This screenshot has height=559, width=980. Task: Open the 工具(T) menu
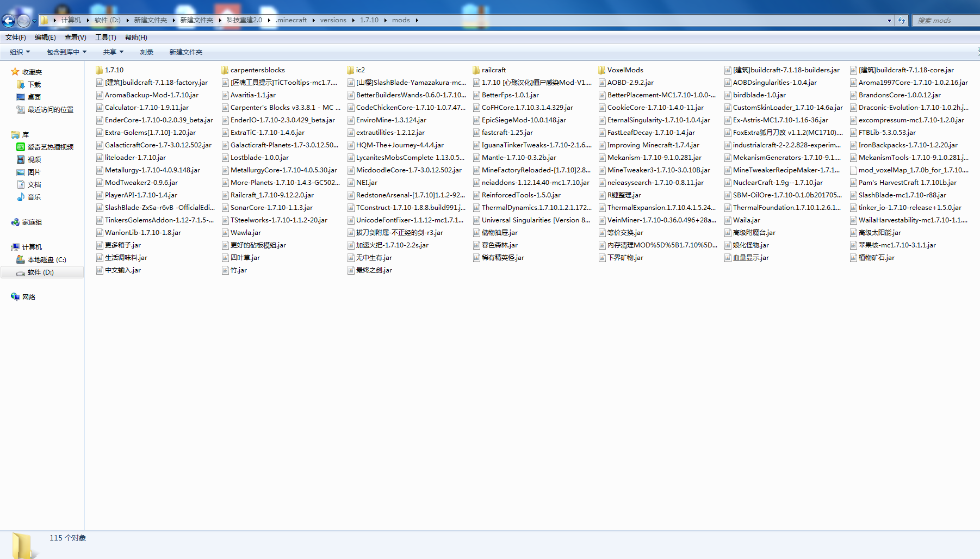[106, 38]
